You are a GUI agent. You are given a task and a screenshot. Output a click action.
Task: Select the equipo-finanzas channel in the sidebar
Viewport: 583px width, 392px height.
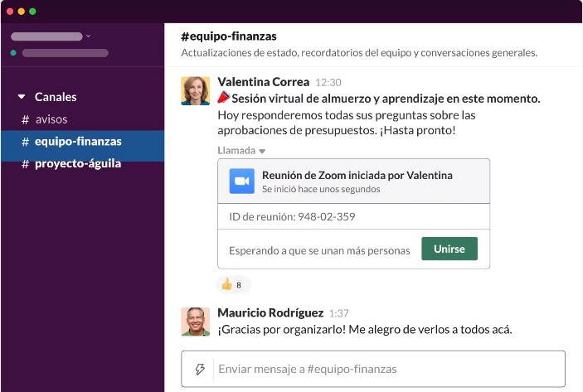coord(77,142)
